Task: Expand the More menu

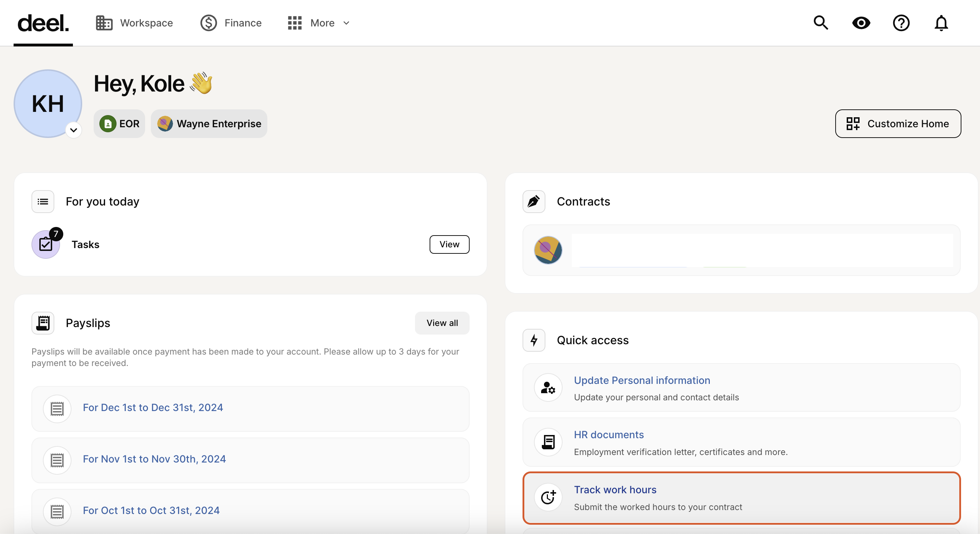Action: coord(319,23)
